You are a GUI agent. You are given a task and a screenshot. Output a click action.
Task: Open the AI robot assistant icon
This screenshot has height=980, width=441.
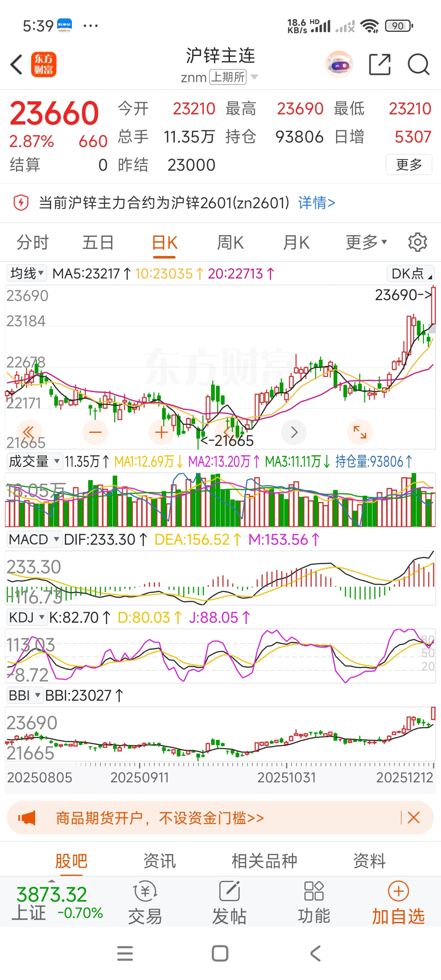339,65
